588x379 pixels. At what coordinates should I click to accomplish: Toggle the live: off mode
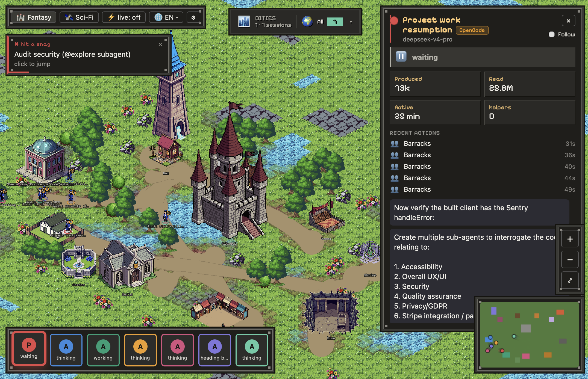pos(124,17)
